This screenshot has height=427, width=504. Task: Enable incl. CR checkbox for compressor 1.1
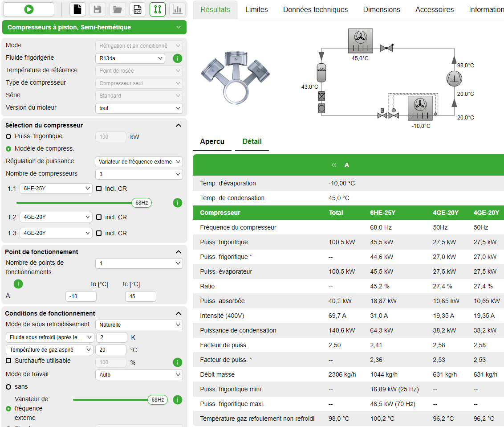[99, 189]
